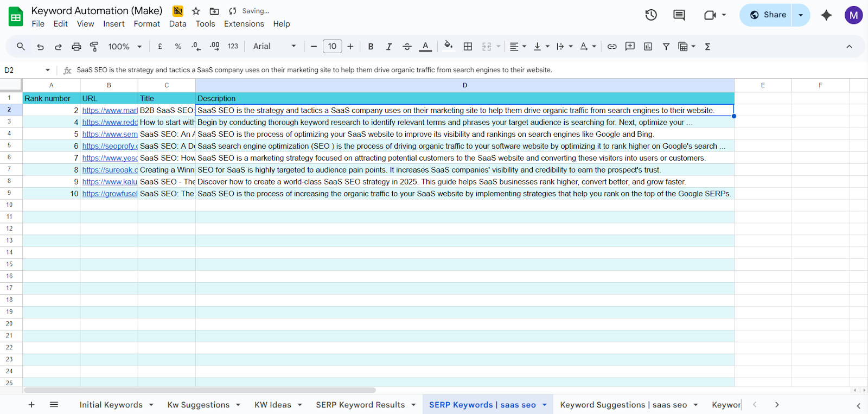
Task: Click the D2 name box field
Action: coord(22,70)
